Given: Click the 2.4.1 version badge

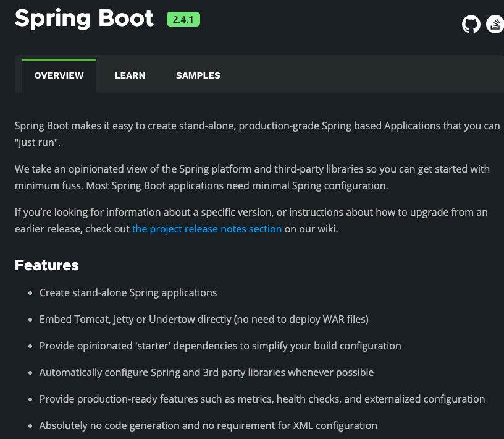Looking at the screenshot, I should (183, 19).
